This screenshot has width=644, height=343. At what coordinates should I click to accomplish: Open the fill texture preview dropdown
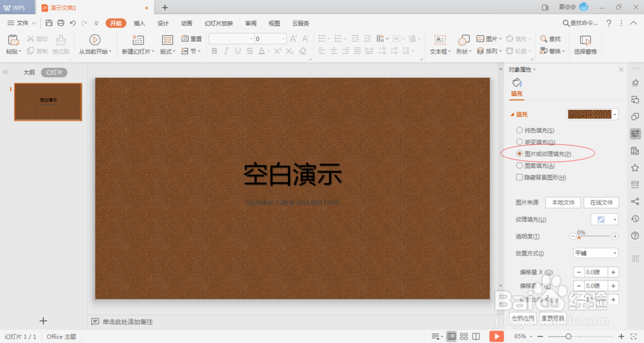615,115
